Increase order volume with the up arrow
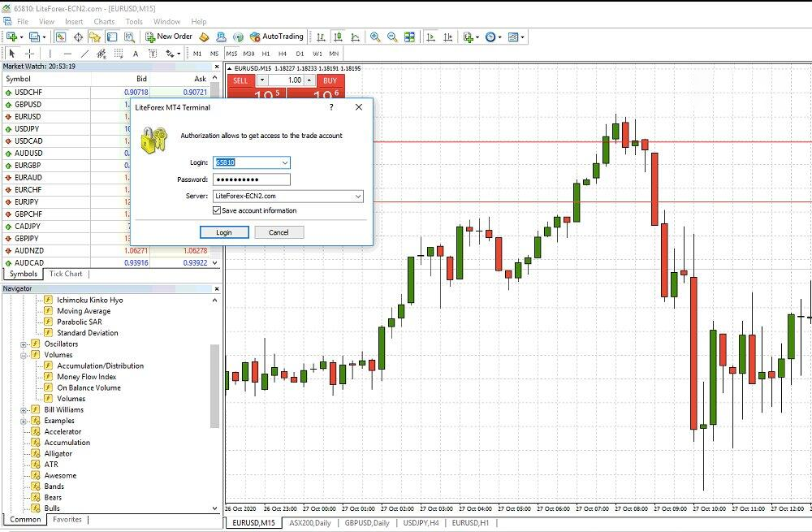Image resolution: width=812 pixels, height=532 pixels. [309, 79]
